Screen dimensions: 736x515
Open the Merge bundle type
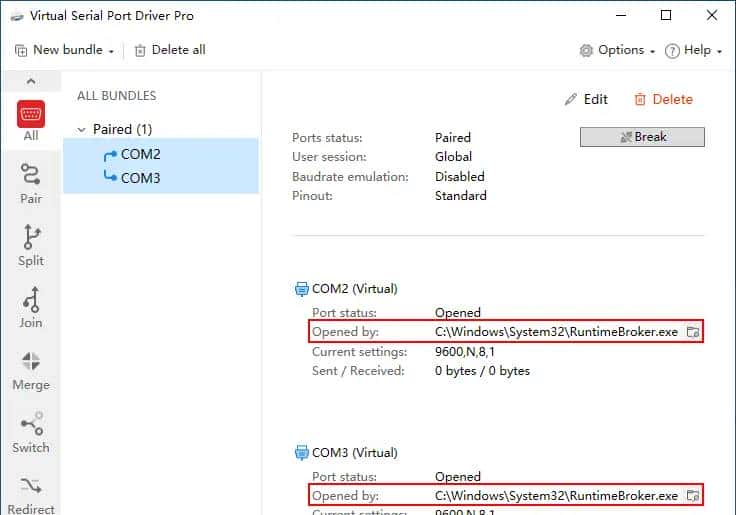(31, 369)
